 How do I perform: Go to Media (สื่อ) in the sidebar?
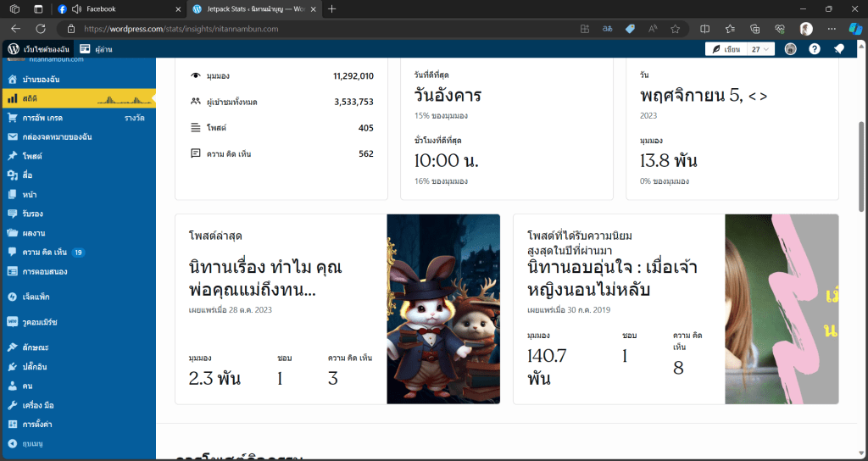click(27, 175)
